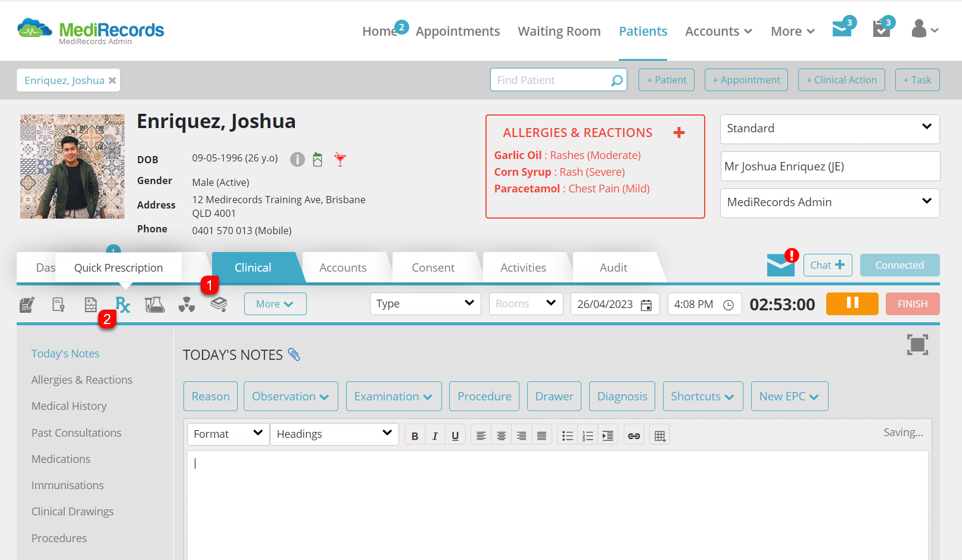This screenshot has width=962, height=560.
Task: Click the attachment paperclip beside Today's Notes
Action: tap(294, 354)
